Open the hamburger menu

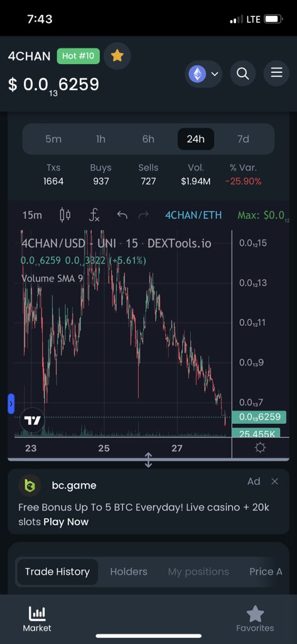point(276,73)
